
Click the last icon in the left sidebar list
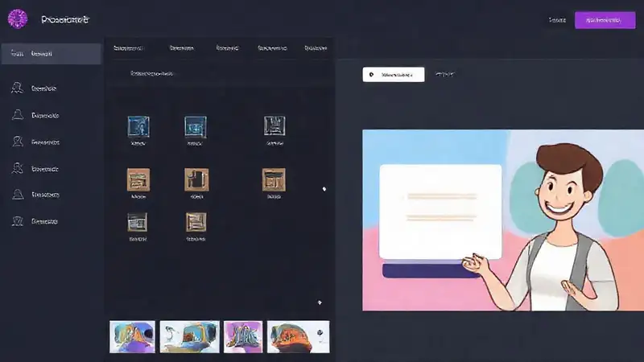17,221
